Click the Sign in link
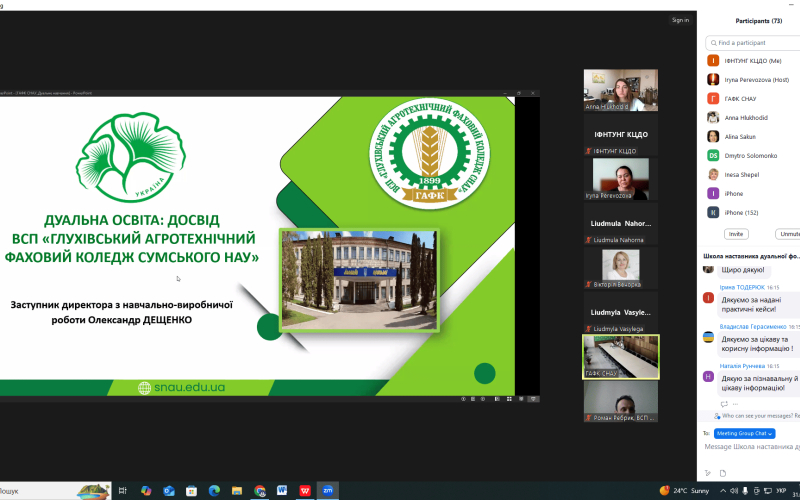The image size is (800, 500). tap(680, 20)
